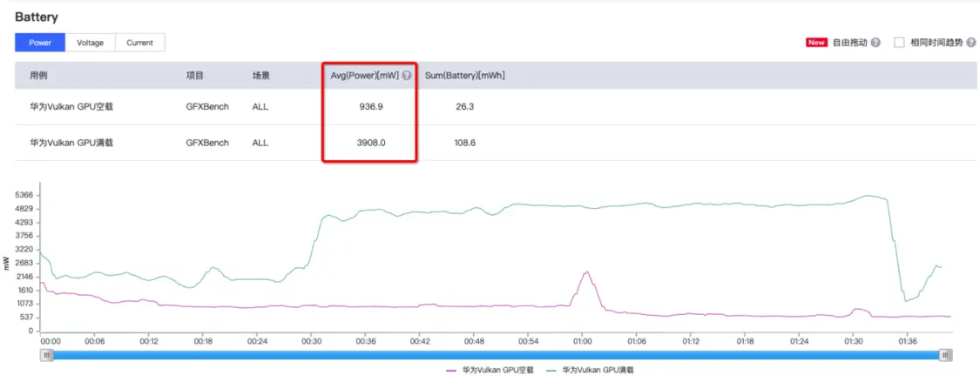Toggle legend entry 华为Vulkan GPU满载
980x382 pixels.
590,370
